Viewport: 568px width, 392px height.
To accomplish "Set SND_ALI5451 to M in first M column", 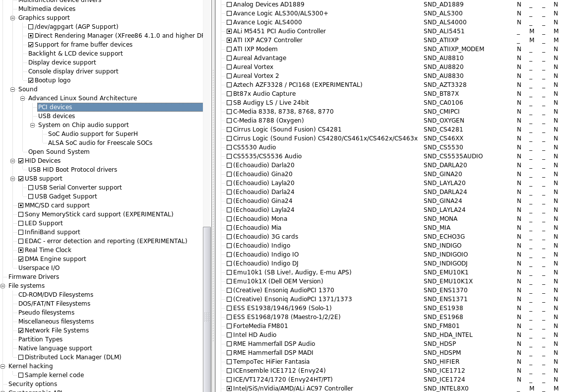I will 531,31.
